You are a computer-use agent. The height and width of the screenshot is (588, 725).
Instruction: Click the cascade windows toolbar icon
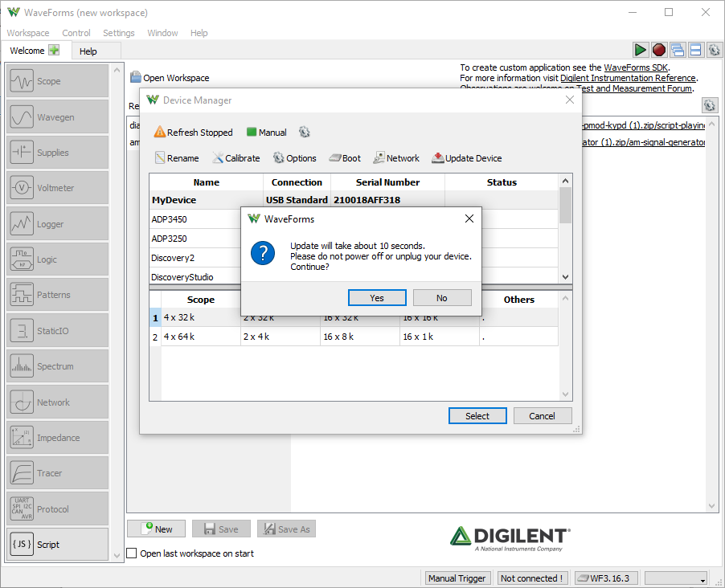point(678,50)
